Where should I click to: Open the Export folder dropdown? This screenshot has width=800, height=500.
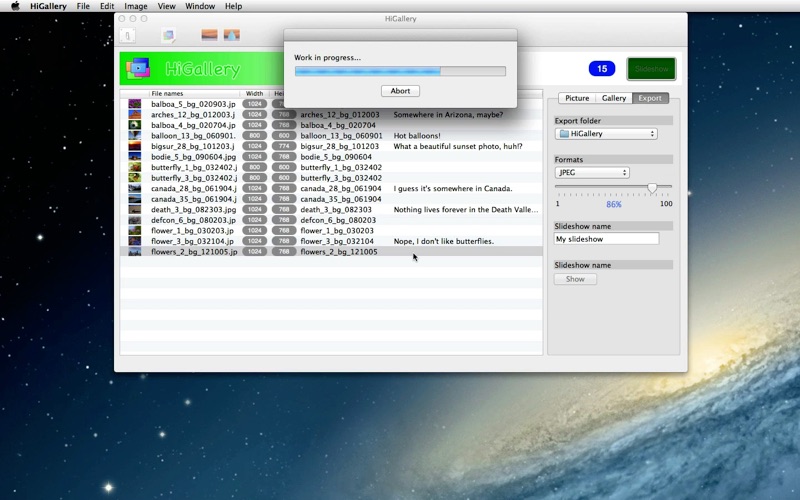tap(606, 134)
